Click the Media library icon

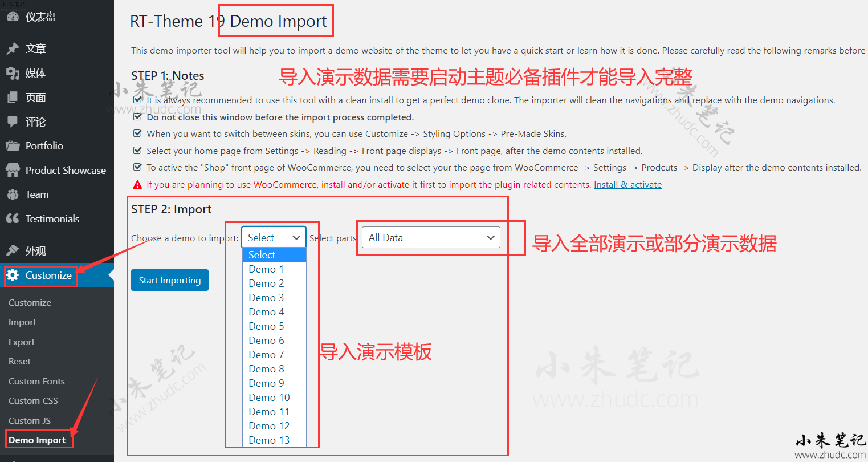[x=13, y=73]
